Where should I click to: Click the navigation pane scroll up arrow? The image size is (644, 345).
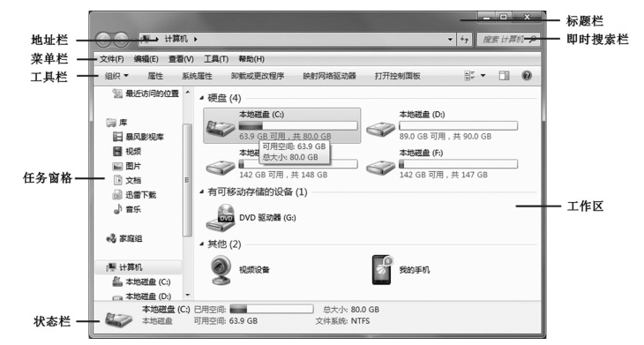click(x=188, y=93)
